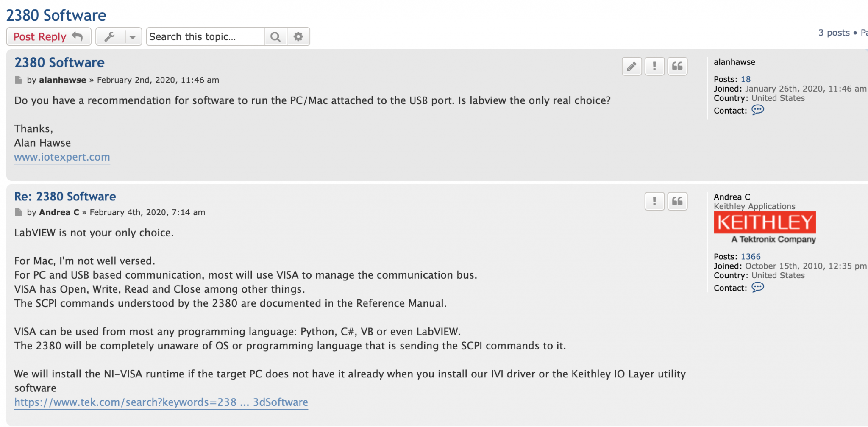
Task: Click the search magnifier icon
Action: (275, 37)
